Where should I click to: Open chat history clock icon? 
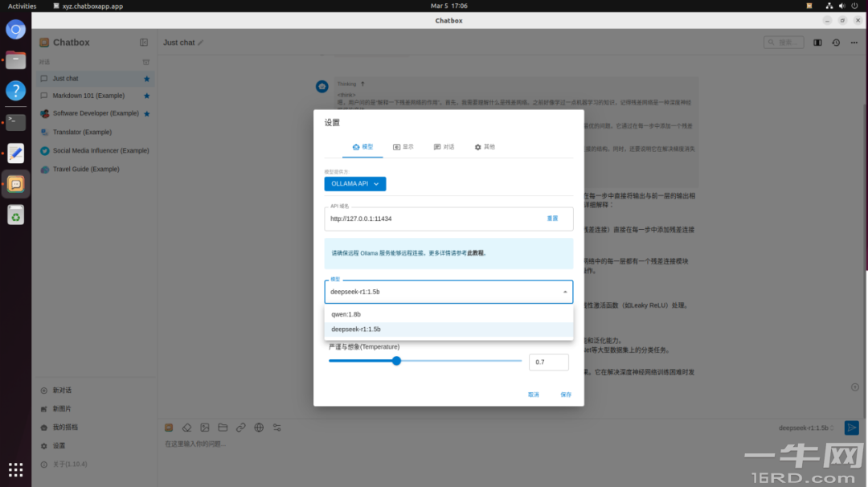click(x=836, y=43)
